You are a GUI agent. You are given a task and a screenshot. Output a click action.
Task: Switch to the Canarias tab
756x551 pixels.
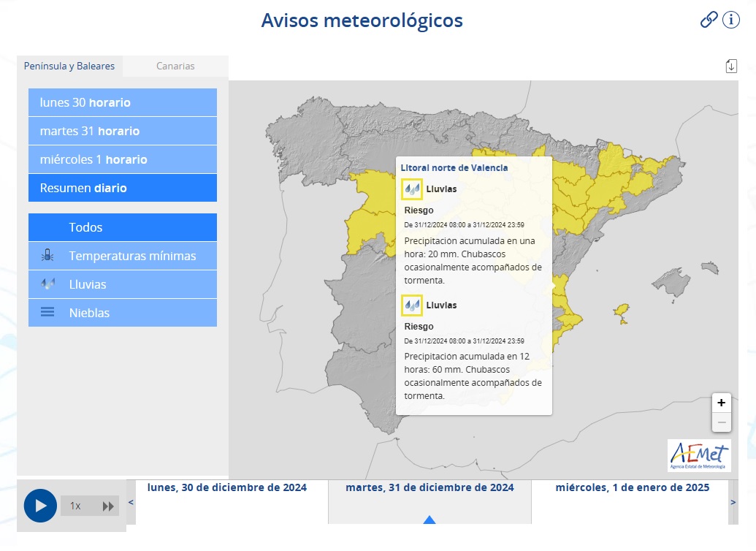175,66
